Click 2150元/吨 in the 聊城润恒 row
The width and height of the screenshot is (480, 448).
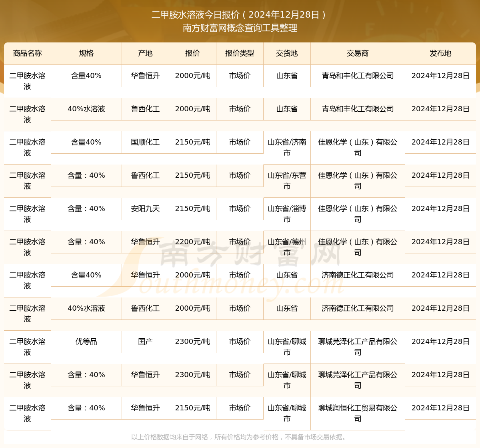(192, 408)
